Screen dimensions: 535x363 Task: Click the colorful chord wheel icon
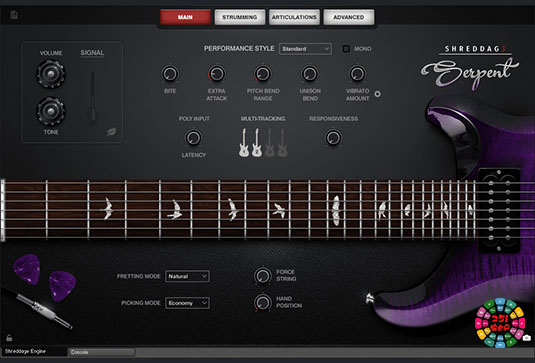(500, 323)
